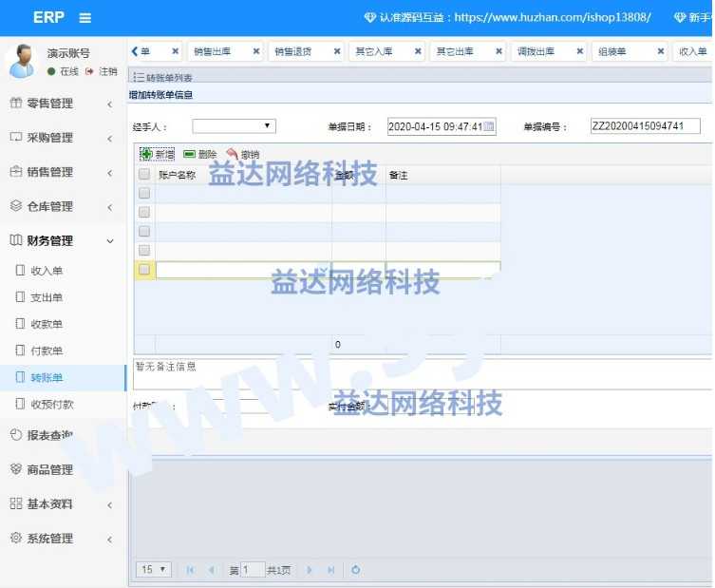Click the 暂无备注信息 remarks textarea
Image resolution: width=715 pixels, height=588 pixels.
coord(422,374)
